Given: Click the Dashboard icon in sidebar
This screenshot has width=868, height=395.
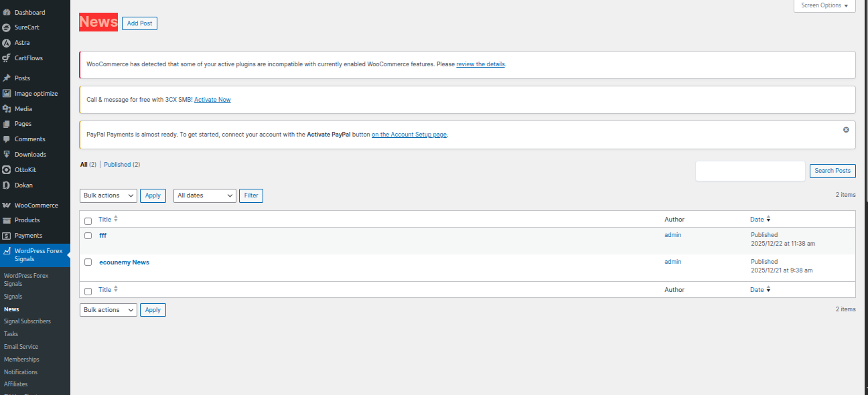Looking at the screenshot, I should point(7,12).
